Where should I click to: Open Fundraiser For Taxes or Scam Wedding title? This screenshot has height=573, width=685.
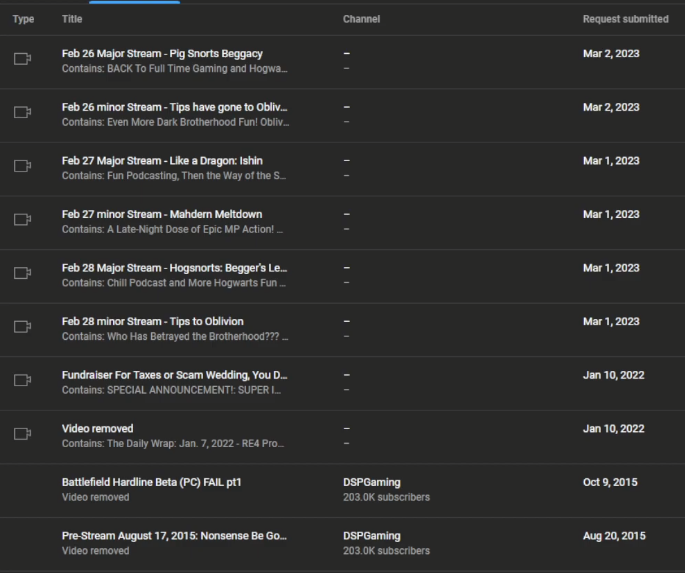pos(174,375)
